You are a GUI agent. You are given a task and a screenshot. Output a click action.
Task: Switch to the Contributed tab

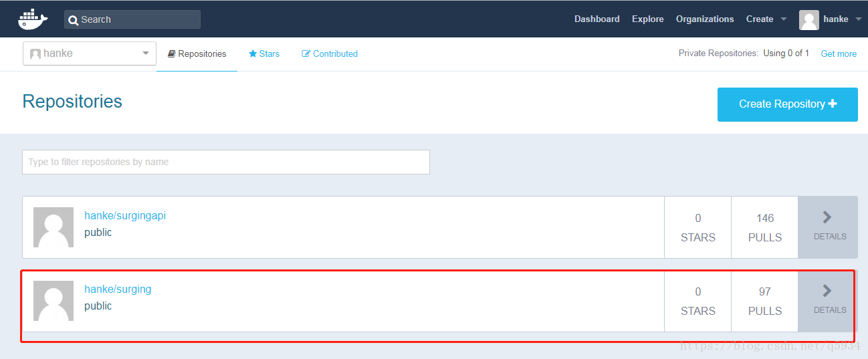tap(330, 53)
